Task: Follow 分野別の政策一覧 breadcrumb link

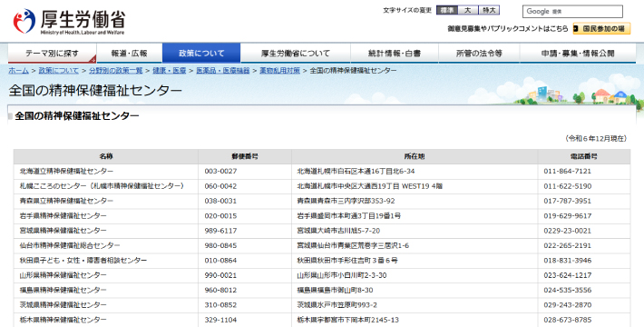Action: pyautogui.click(x=115, y=70)
